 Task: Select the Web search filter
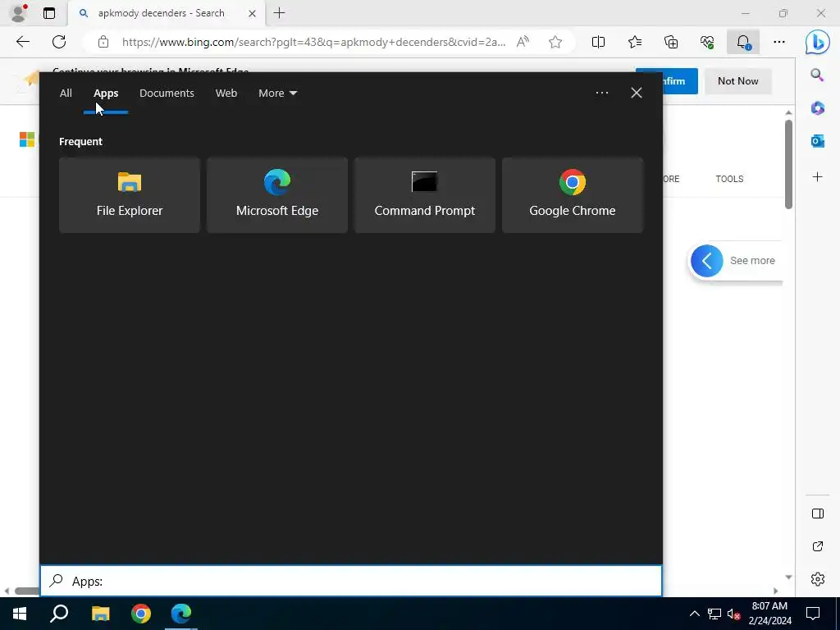click(x=226, y=94)
